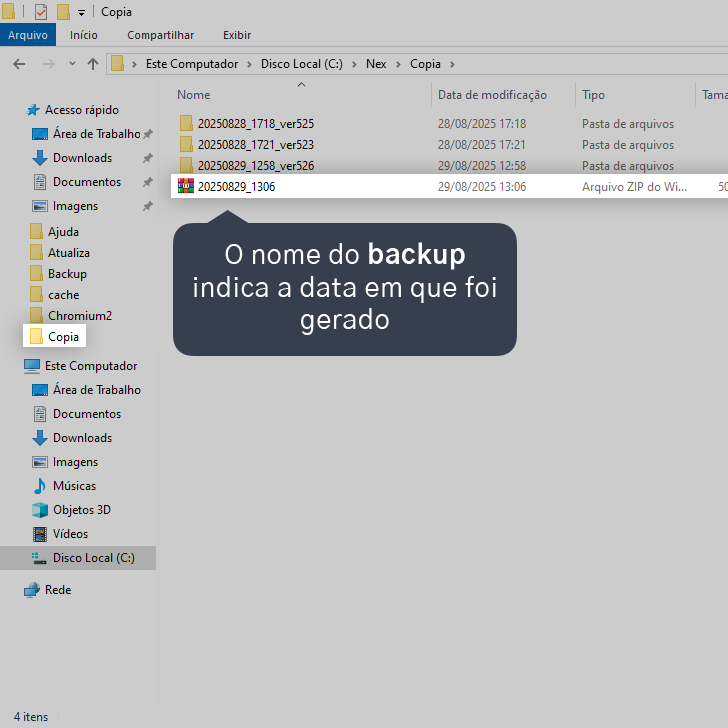The width and height of the screenshot is (728, 728).
Task: Open Imagens under Este Computador
Action: (x=75, y=462)
